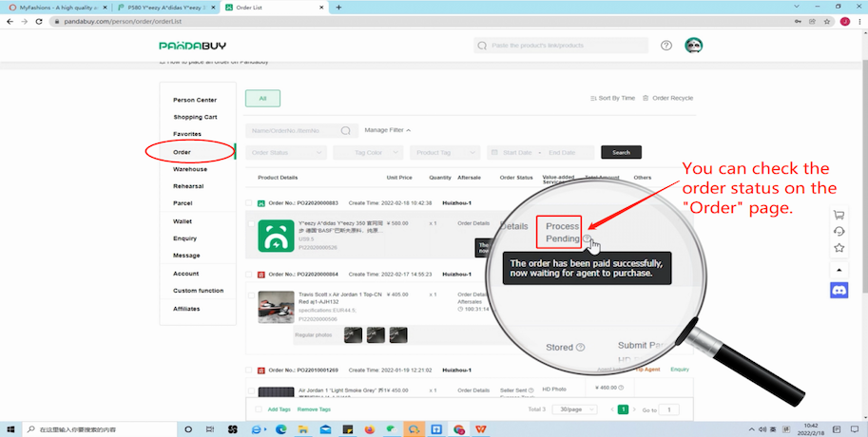Open Order Details for the Yeezy 350
The image size is (868, 437).
[x=473, y=223]
